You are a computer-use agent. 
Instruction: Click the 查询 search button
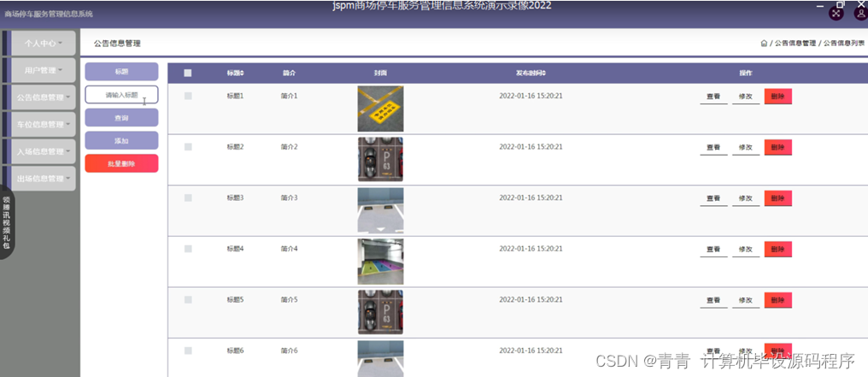(x=121, y=118)
